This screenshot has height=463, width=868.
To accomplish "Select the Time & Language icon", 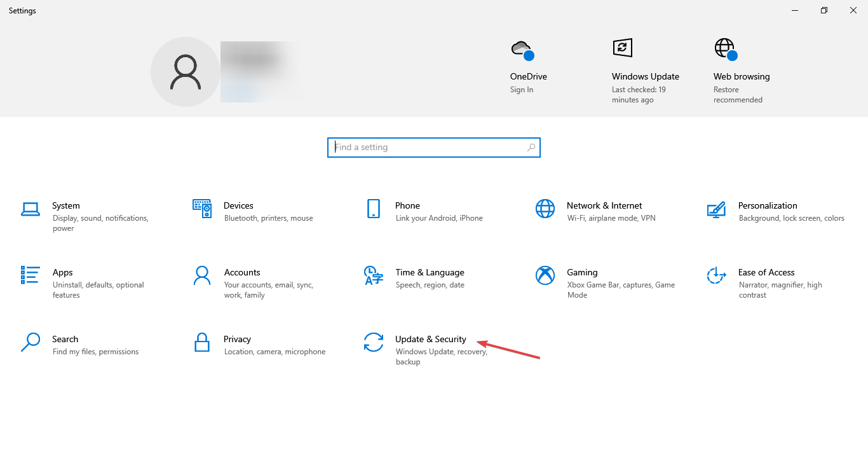I will 374,275.
